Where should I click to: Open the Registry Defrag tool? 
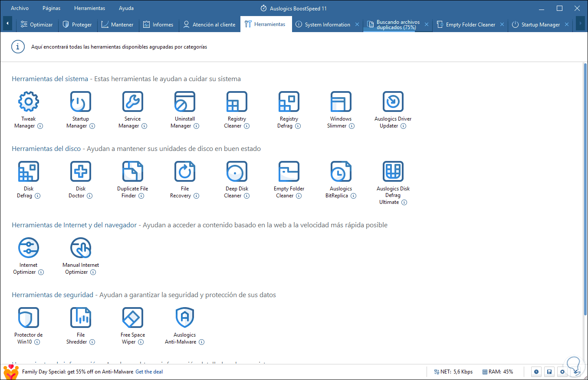pos(289,102)
